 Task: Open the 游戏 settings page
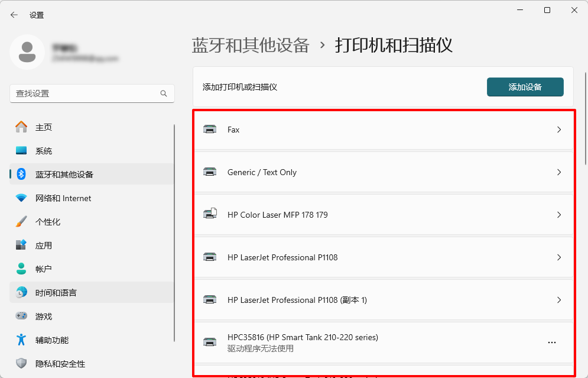(x=92, y=316)
